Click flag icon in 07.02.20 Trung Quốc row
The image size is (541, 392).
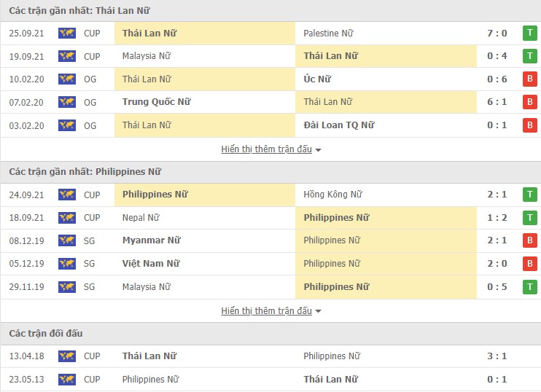tap(67, 102)
